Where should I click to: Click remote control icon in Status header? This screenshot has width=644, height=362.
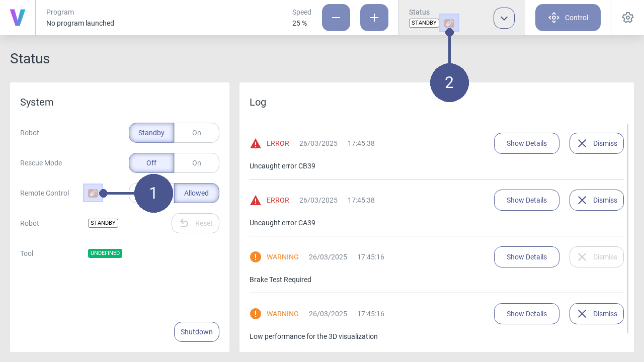point(449,23)
